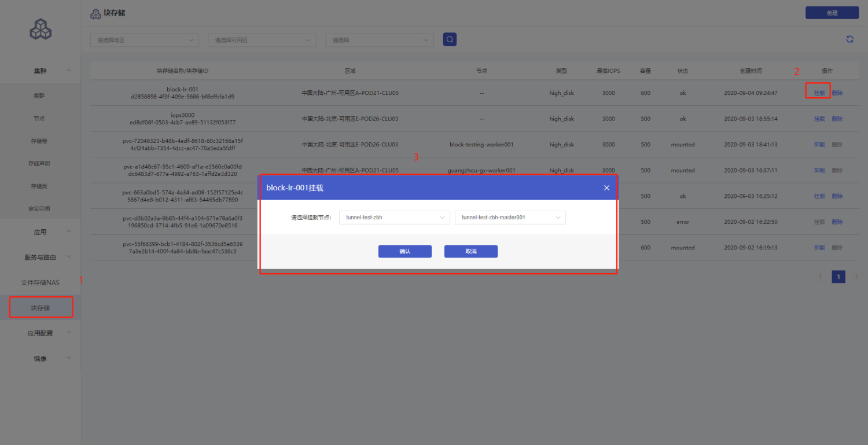Select 块存储 in the sidebar
Image resolution: width=868 pixels, height=445 pixels.
pyautogui.click(x=41, y=308)
